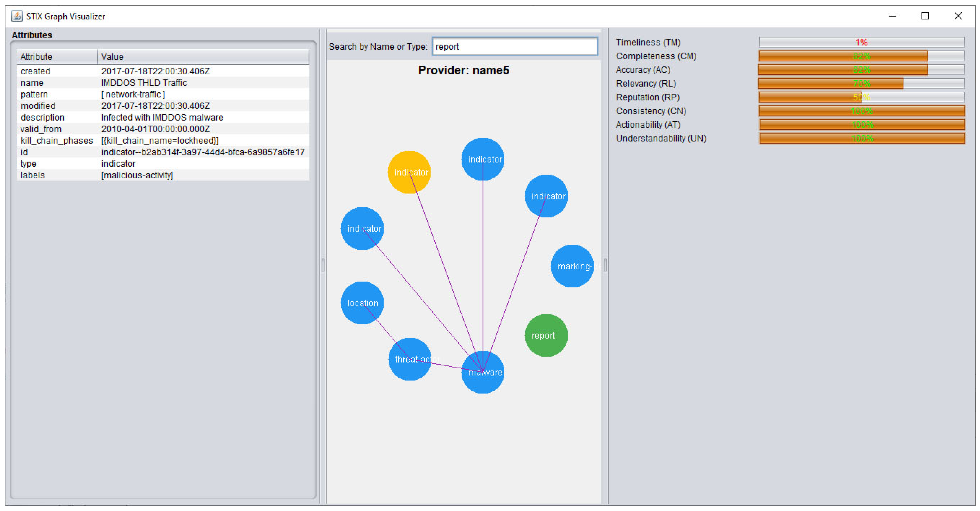Click the Timeliness progress bar
The height and width of the screenshot is (511, 980).
point(861,42)
